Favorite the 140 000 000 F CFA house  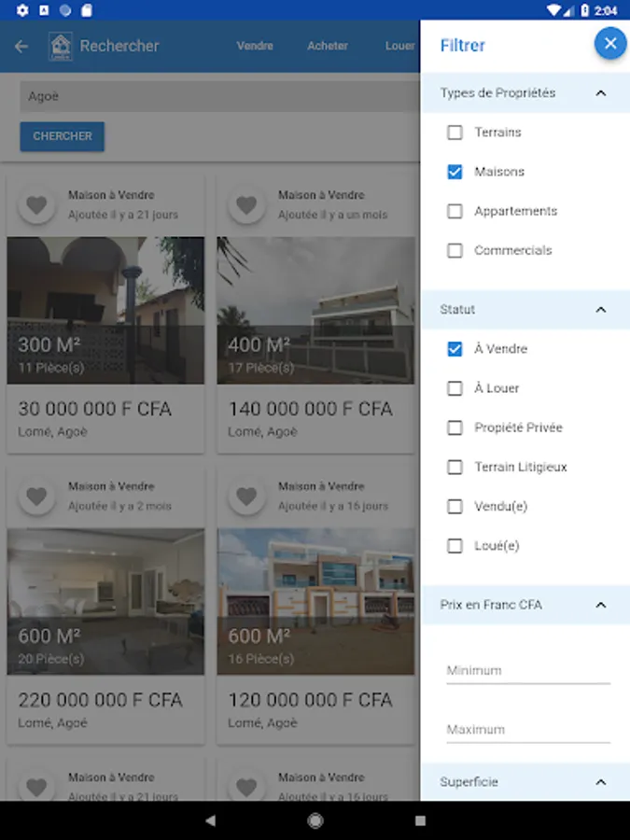(x=246, y=204)
